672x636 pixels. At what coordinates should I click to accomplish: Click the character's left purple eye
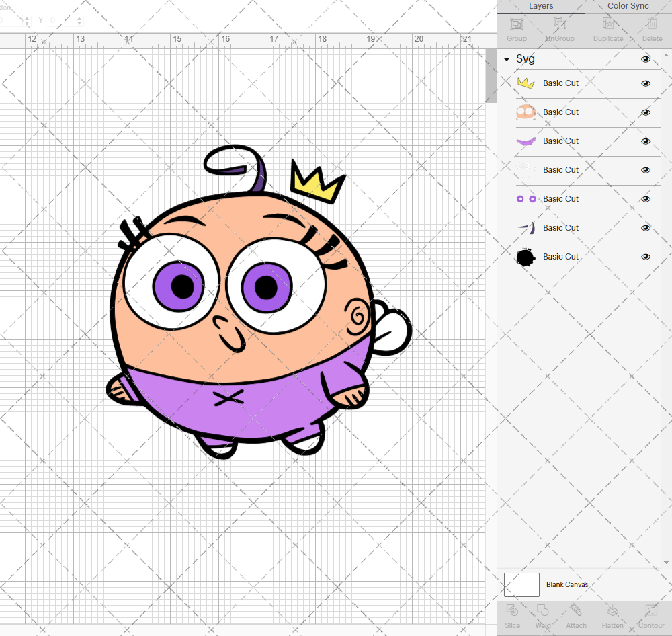point(179,286)
